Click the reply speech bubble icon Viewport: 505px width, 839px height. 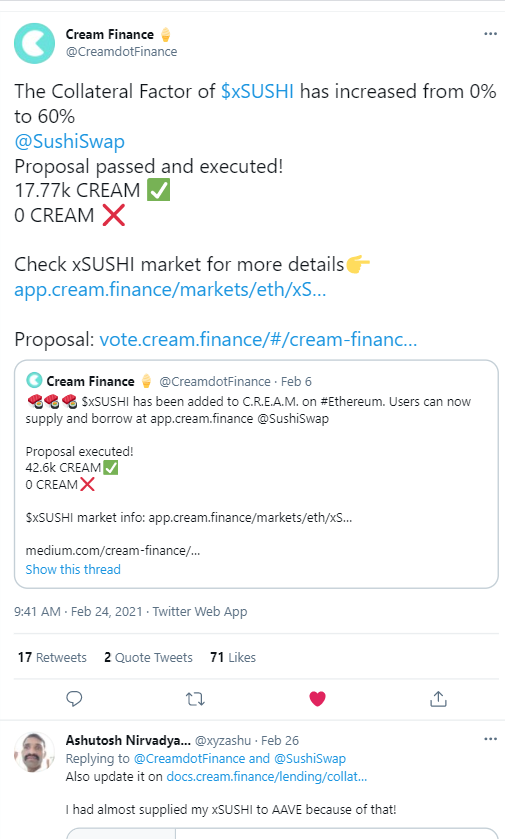coord(74,699)
